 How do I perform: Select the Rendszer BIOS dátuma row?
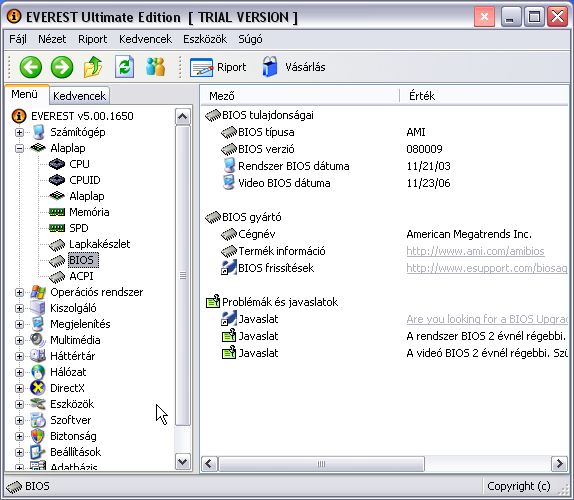click(x=384, y=166)
